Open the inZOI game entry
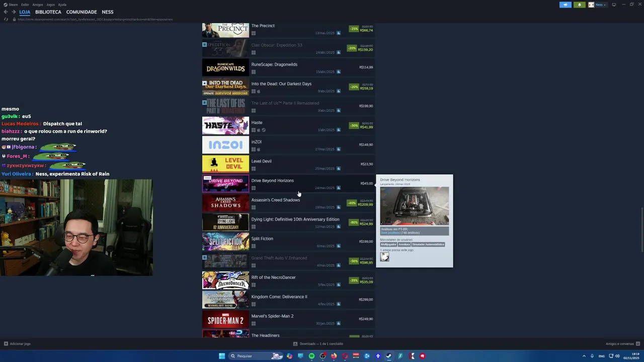This screenshot has height=362, width=644. pyautogui.click(x=287, y=145)
